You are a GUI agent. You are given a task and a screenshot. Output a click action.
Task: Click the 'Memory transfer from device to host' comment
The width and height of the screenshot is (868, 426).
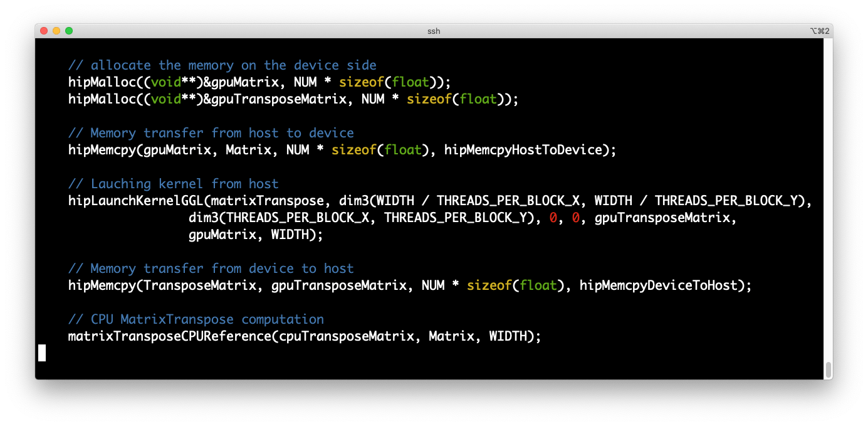pyautogui.click(x=211, y=269)
